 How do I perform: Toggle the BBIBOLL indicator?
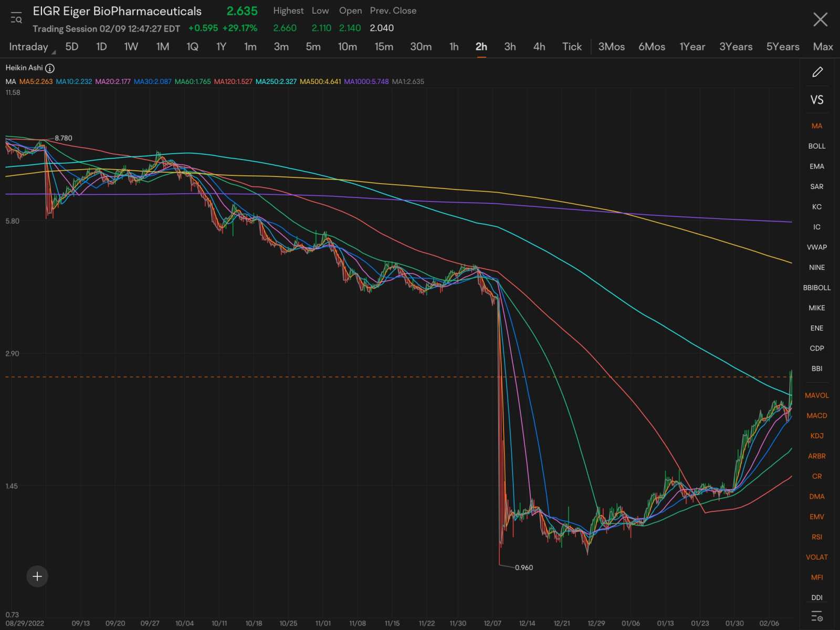817,288
